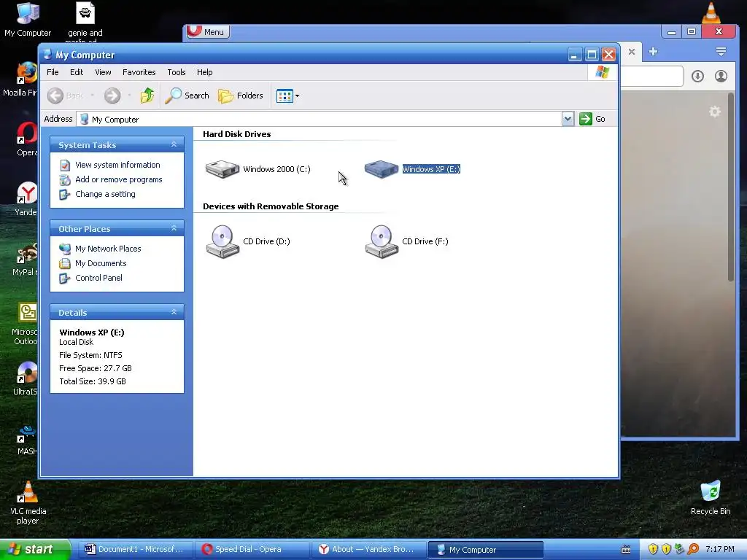This screenshot has height=560, width=747.
Task: Click the user profile icon in Opera
Action: click(721, 76)
